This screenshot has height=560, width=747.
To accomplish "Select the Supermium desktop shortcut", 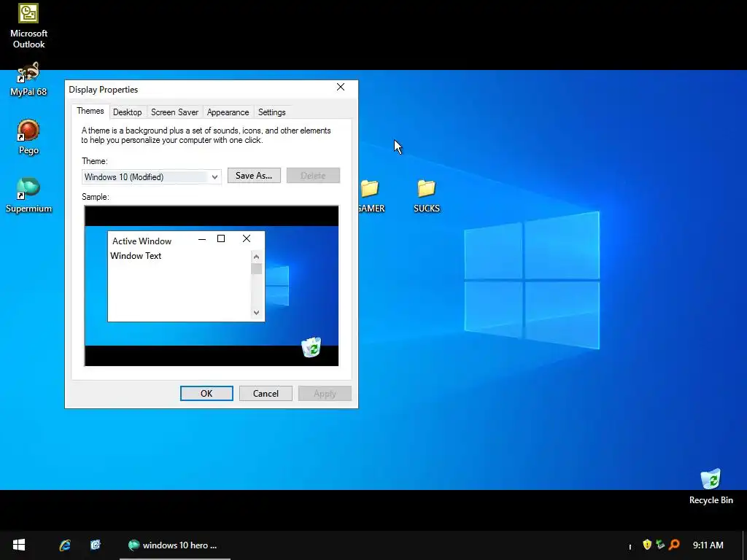I will pos(28,195).
